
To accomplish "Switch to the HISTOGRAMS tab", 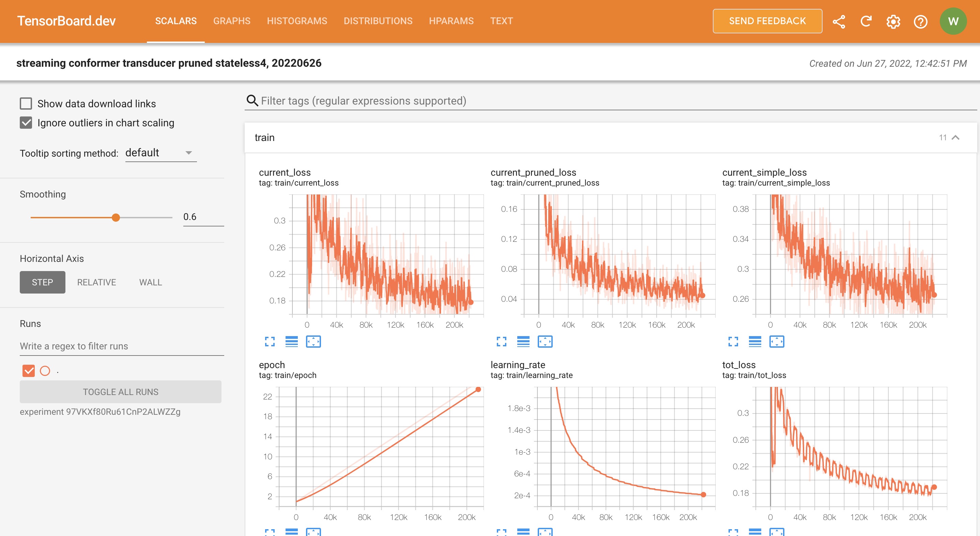I will (297, 21).
